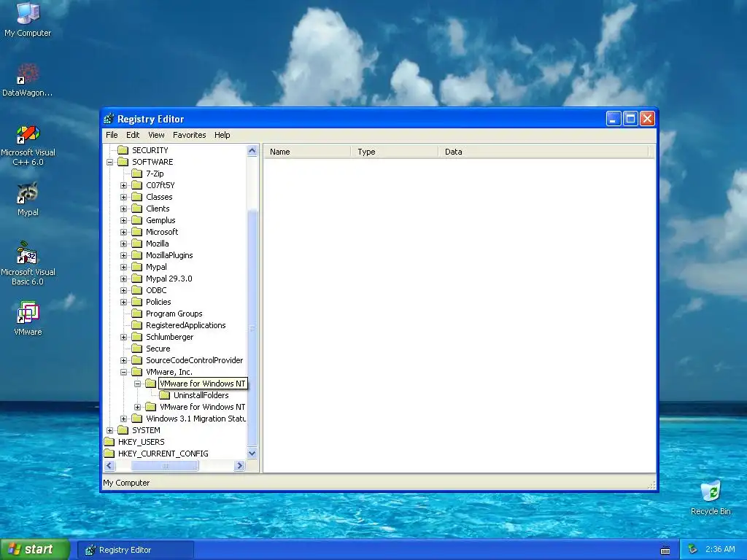
Task: Select the RegisteredApplications key label
Action: coord(186,325)
